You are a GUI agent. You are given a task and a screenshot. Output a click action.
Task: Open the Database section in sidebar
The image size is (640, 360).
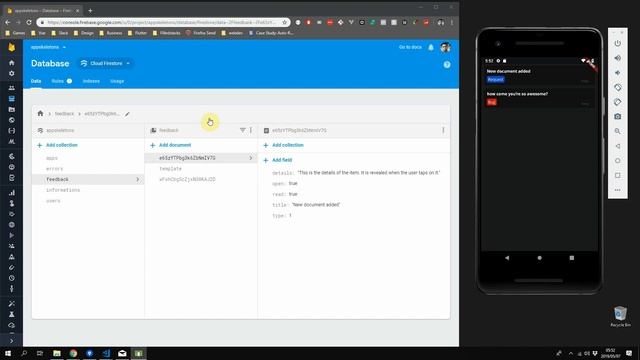click(x=11, y=98)
